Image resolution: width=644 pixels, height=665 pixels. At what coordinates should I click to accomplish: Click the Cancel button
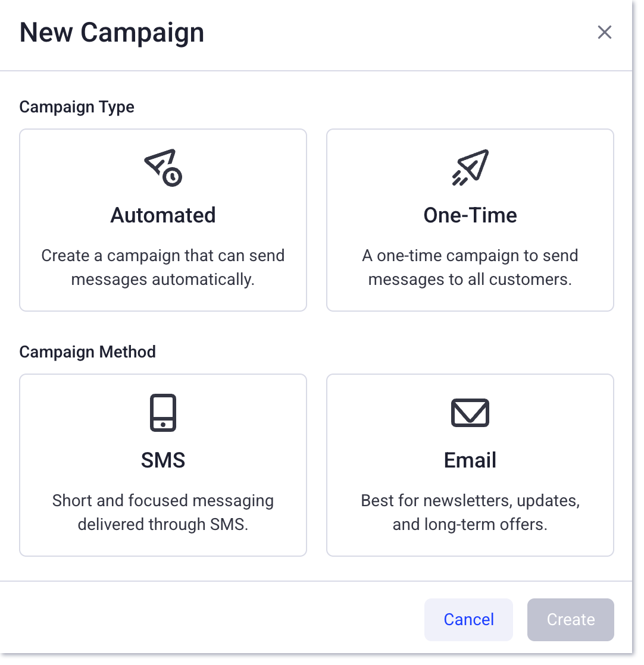[x=468, y=619]
